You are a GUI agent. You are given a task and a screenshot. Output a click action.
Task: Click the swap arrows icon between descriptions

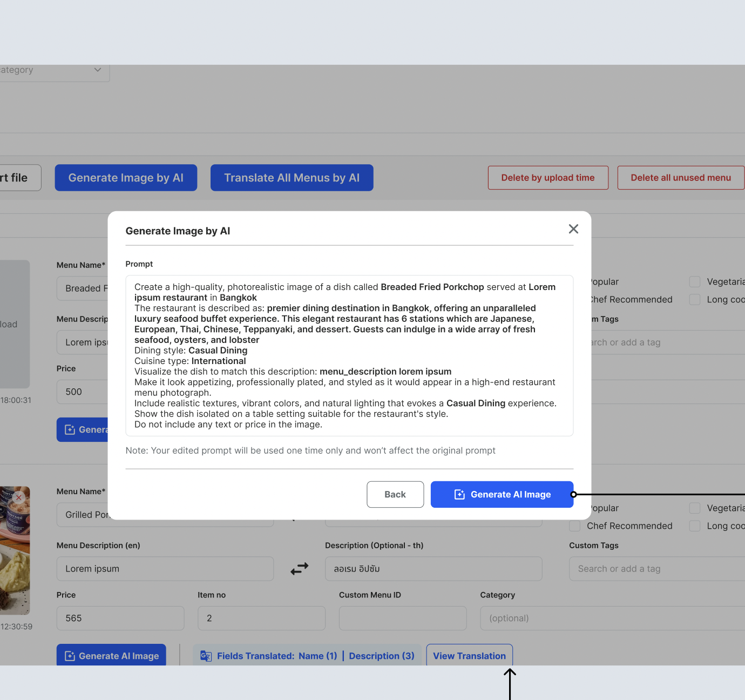(300, 569)
